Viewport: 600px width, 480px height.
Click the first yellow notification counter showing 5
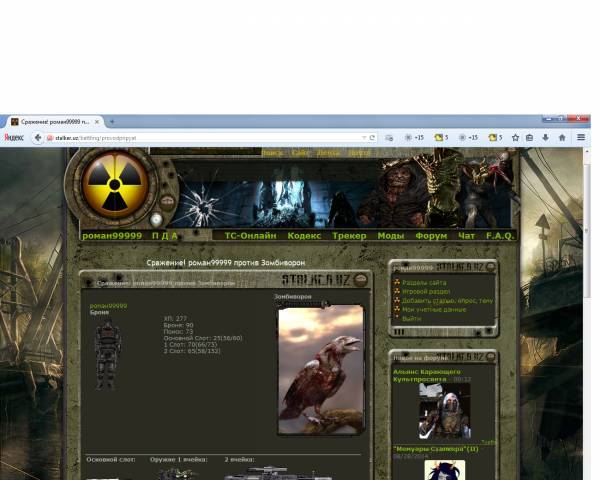click(x=441, y=137)
